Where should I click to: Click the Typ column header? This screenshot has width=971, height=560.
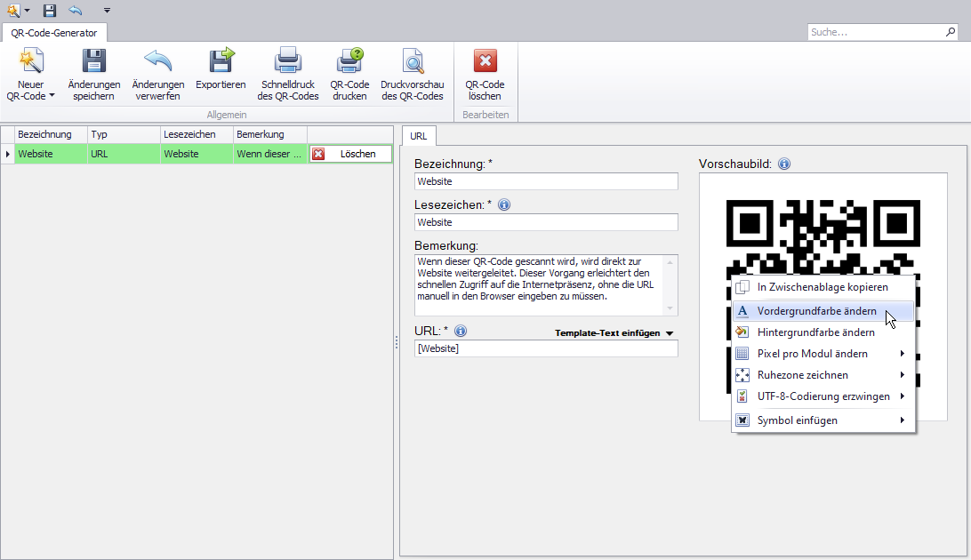click(124, 134)
